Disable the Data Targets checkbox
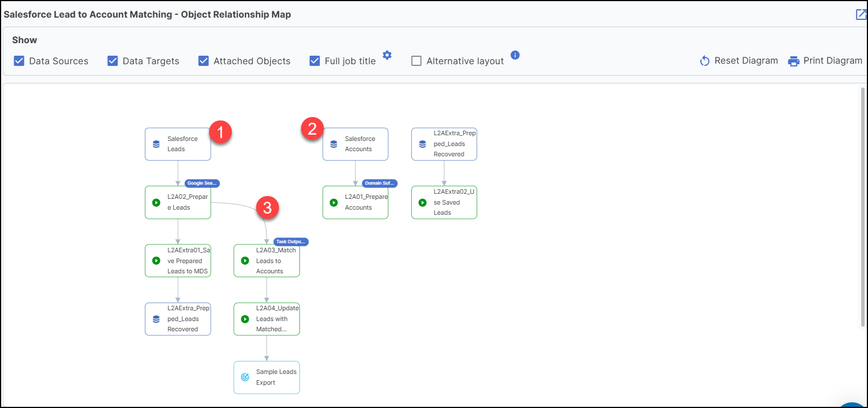868x408 pixels. pyautogui.click(x=112, y=60)
